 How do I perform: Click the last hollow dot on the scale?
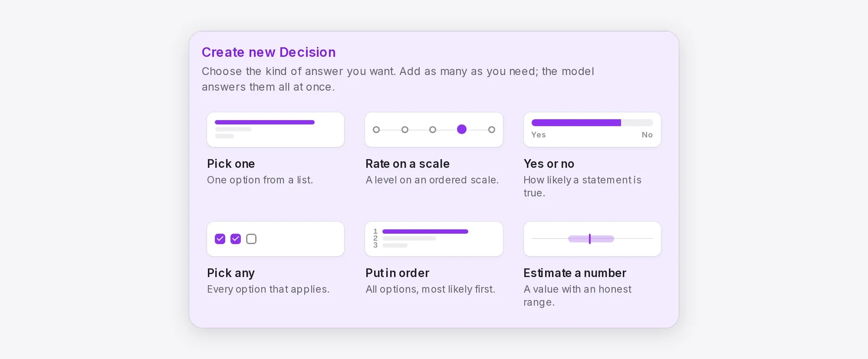coord(492,130)
